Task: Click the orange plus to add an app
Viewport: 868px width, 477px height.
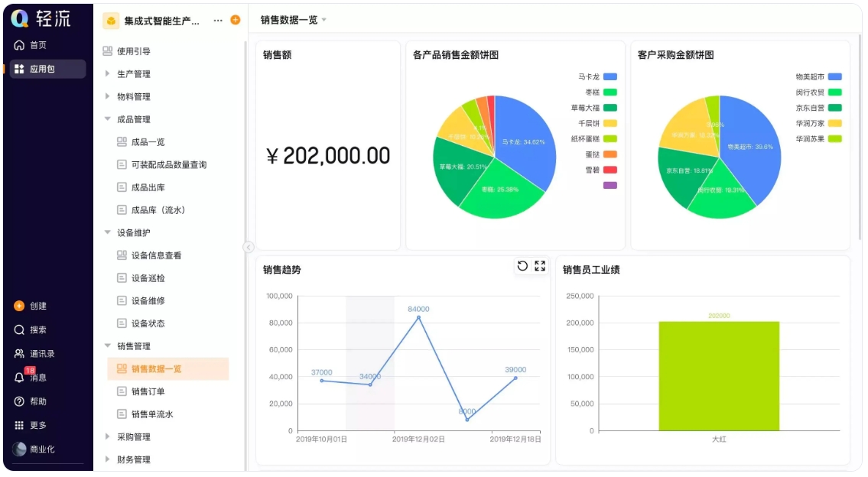Action: (236, 21)
